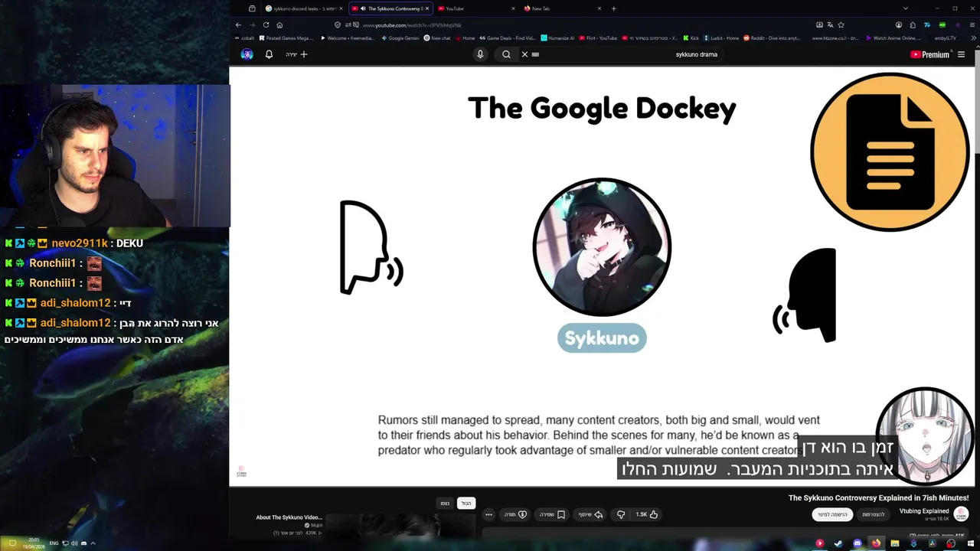Switch to the sykkuno discord leaks tab
Screen dimensions: 980x551
[x=305, y=8]
